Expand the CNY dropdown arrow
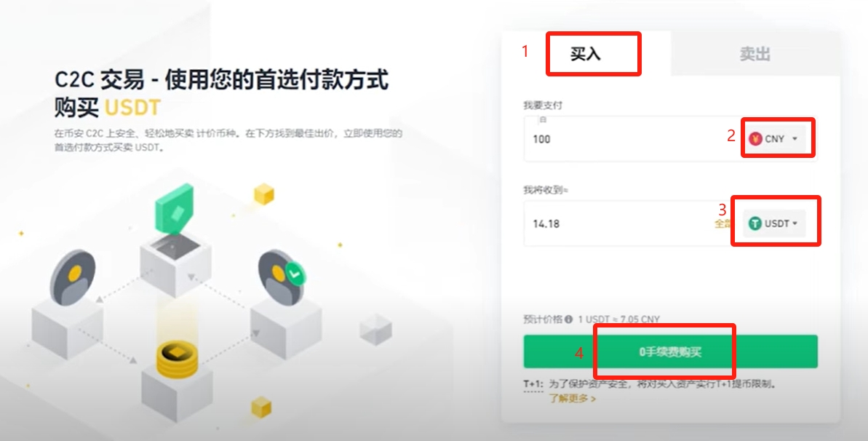 [x=795, y=138]
